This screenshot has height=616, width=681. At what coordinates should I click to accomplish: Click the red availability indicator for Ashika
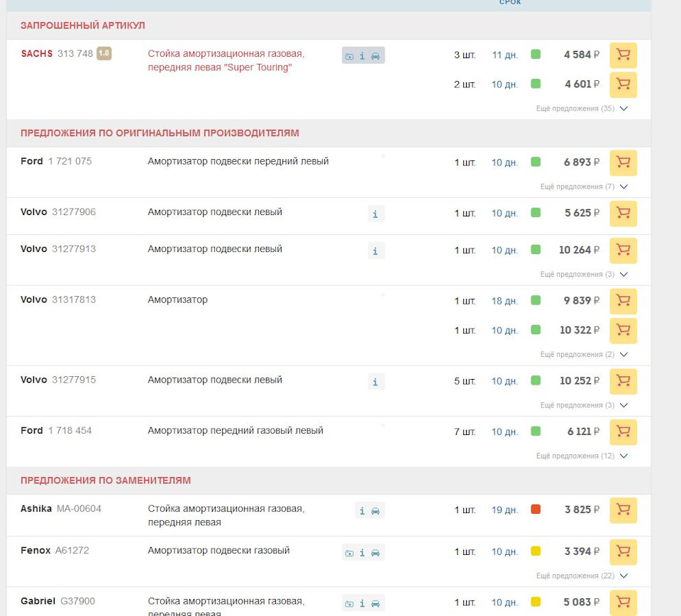pyautogui.click(x=536, y=509)
